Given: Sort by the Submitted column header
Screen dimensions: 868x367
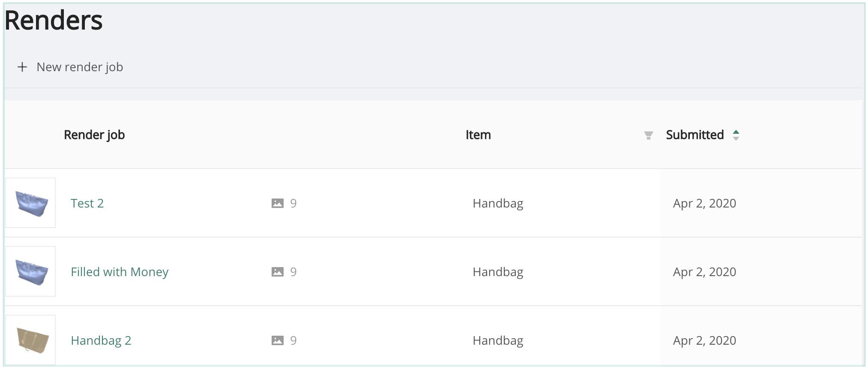Looking at the screenshot, I should tap(694, 135).
